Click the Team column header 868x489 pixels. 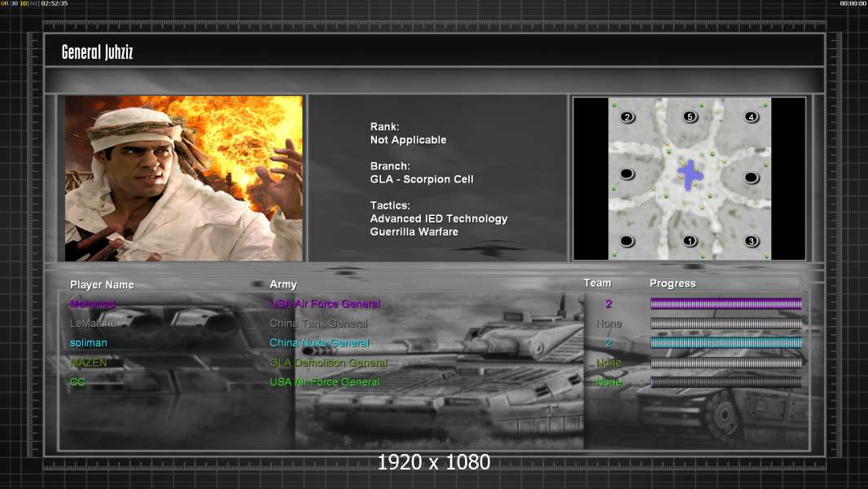597,283
